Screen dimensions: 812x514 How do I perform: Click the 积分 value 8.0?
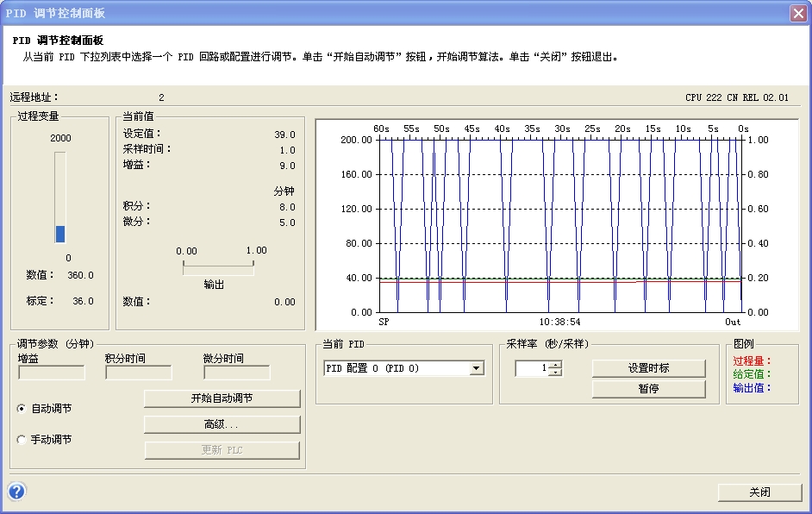point(287,207)
